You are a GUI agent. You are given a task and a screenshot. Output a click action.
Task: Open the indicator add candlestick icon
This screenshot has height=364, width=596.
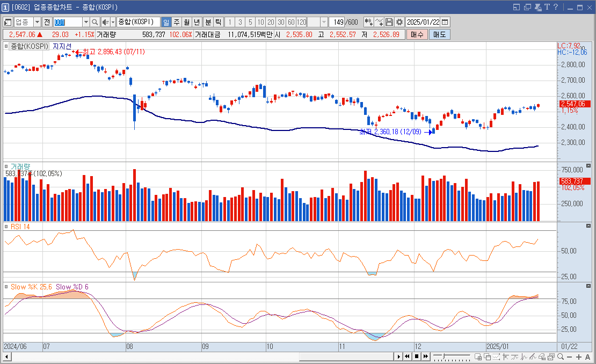tap(368, 22)
